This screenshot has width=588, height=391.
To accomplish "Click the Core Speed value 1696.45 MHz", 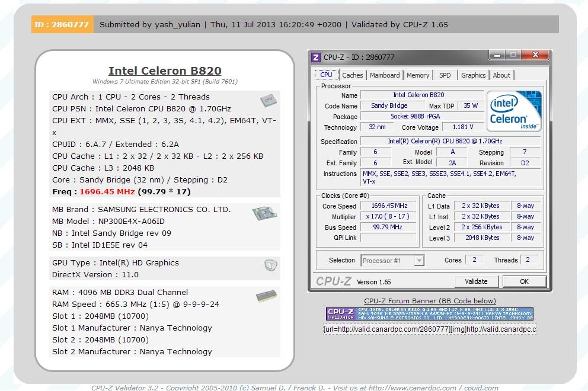I will pos(388,206).
